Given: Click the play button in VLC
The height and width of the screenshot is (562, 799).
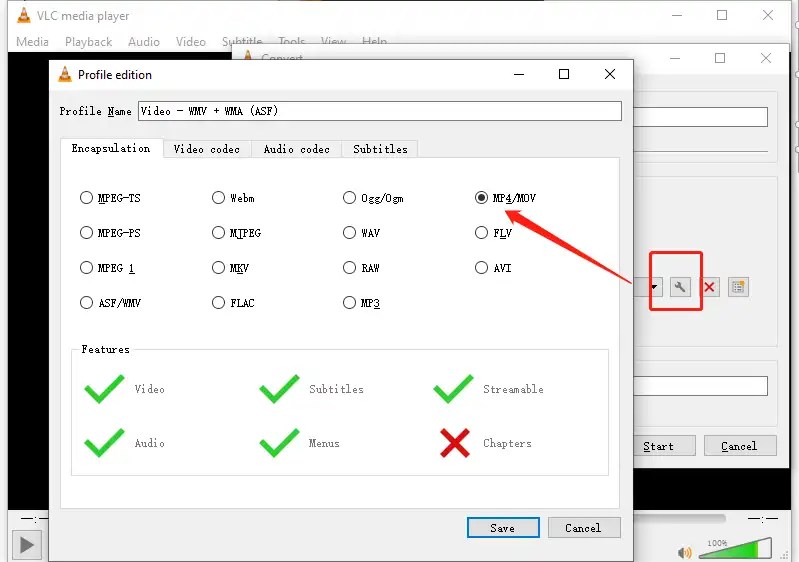Looking at the screenshot, I should tap(26, 546).
